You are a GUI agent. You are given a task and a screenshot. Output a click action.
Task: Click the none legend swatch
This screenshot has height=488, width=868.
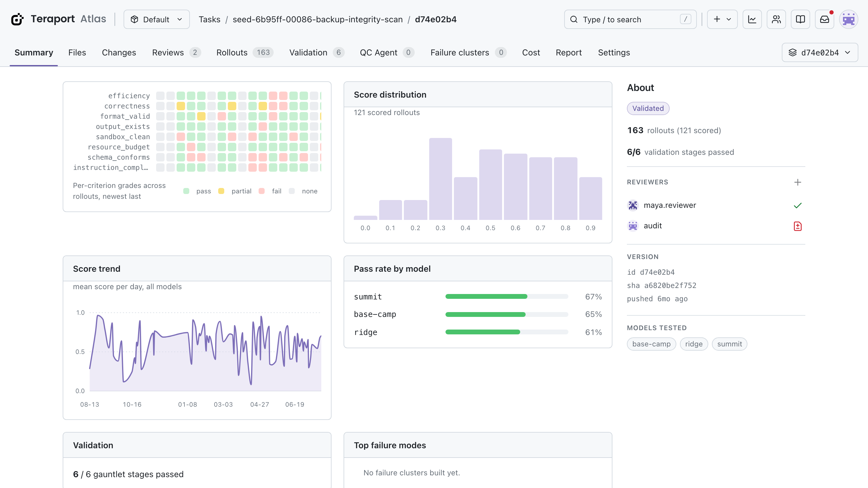292,191
